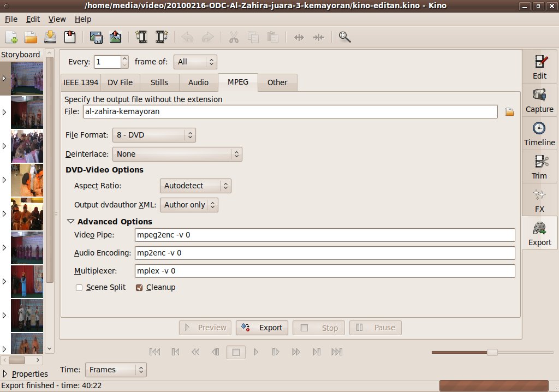Open the Deinterlace dropdown
Viewport: 559px width, 392px height.
tap(177, 155)
